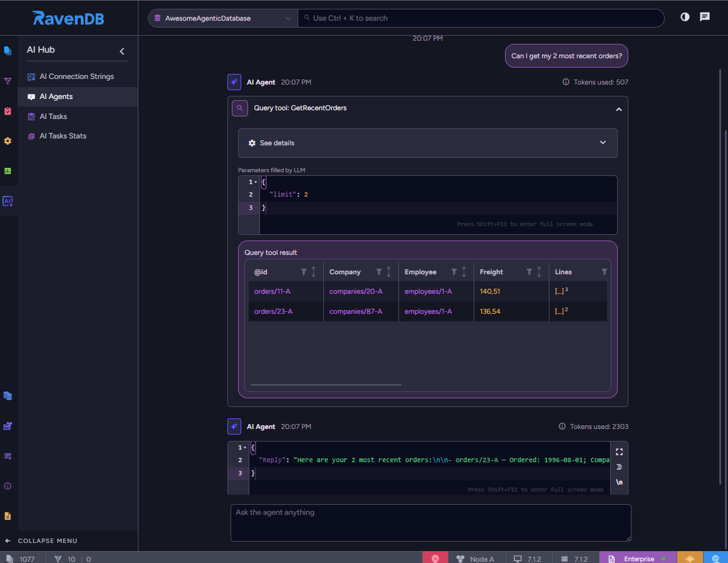Sort by the Freight column arrows
The width and height of the screenshot is (728, 563).
[539, 272]
